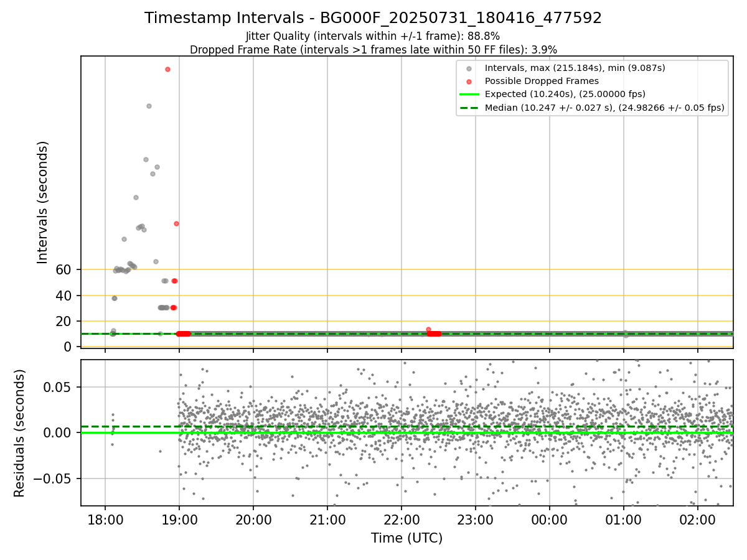Click the dashed green line sample in the legend
Image resolution: width=747 pixels, height=560 pixels.
point(469,108)
